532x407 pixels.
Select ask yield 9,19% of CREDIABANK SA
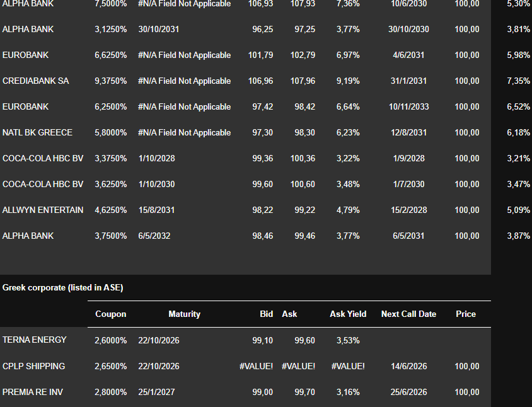click(x=348, y=81)
